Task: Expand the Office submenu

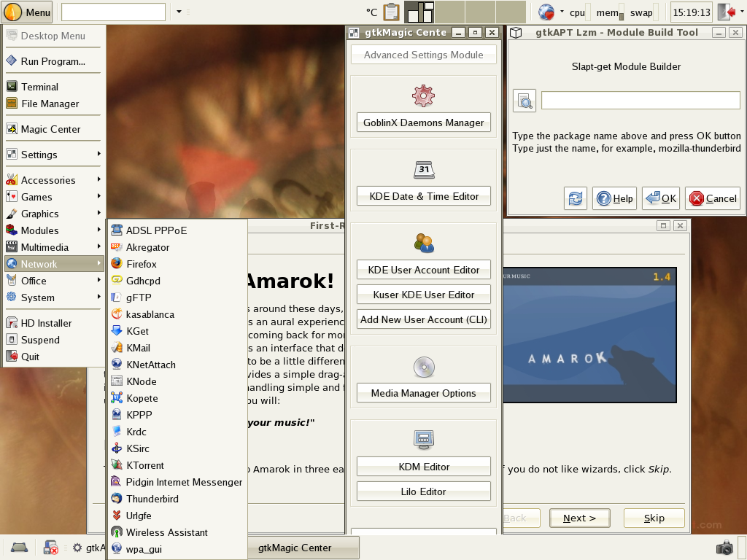Action: coord(53,281)
